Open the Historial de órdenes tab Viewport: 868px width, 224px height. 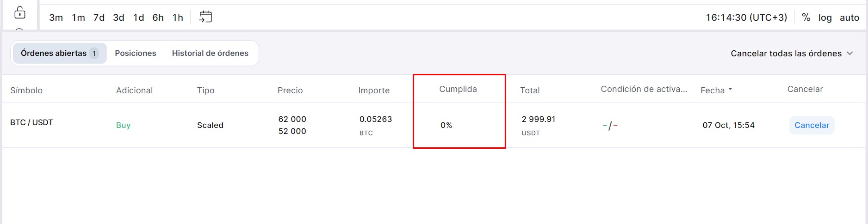coord(210,54)
